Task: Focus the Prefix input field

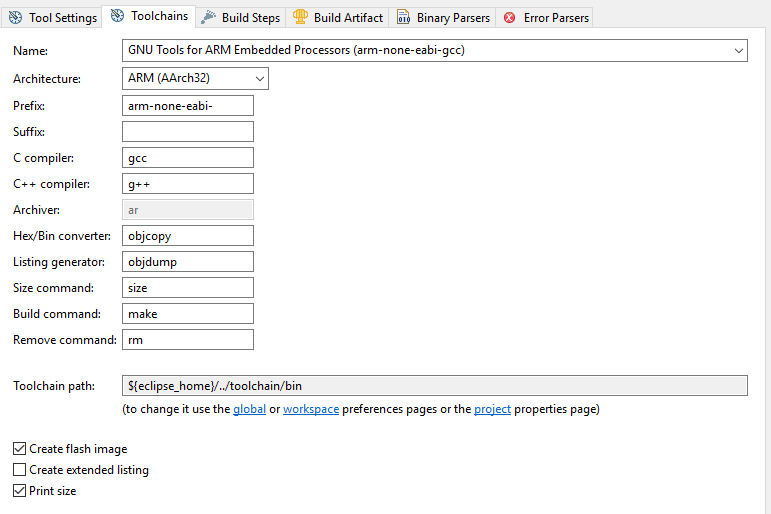Action: [x=187, y=106]
